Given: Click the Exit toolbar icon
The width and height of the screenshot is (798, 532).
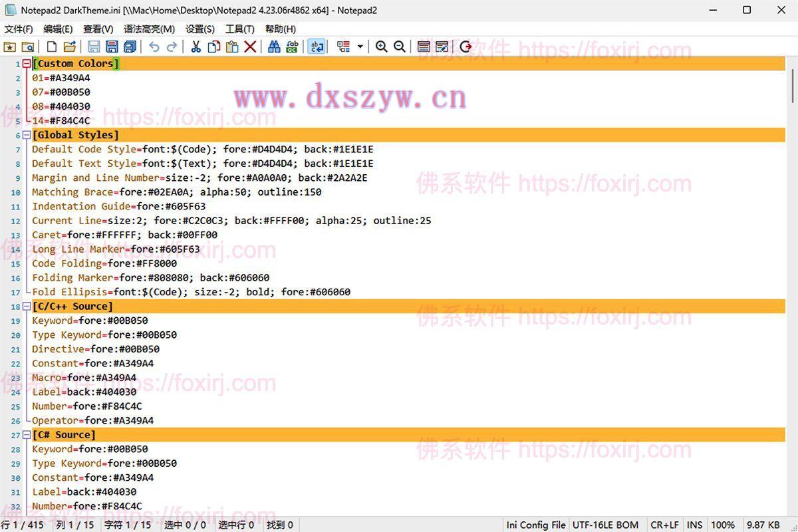Looking at the screenshot, I should point(465,47).
